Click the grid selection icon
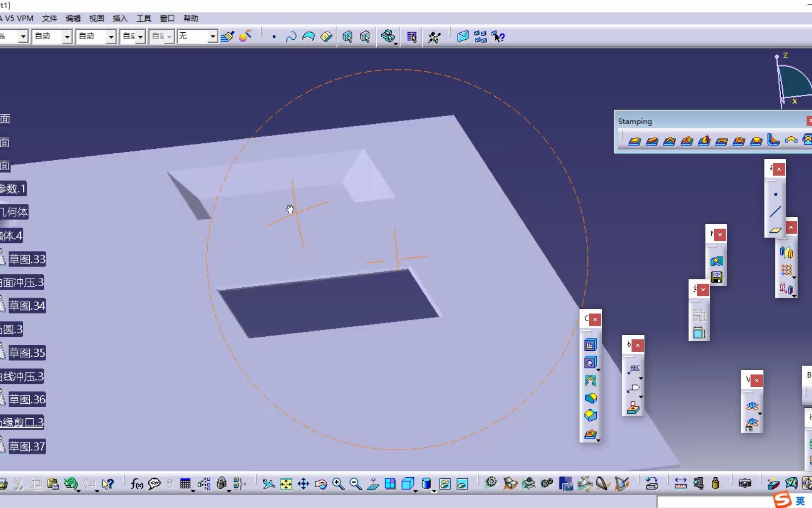 tap(411, 37)
